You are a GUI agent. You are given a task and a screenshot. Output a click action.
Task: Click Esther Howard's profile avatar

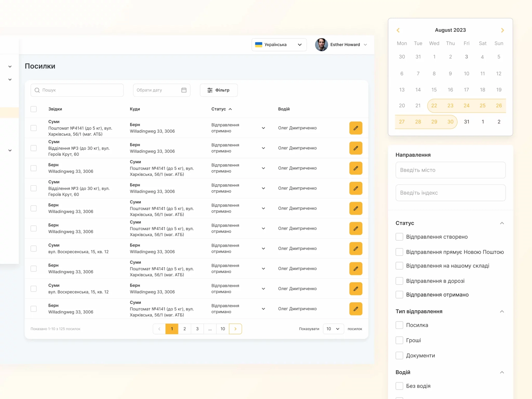coord(321,45)
